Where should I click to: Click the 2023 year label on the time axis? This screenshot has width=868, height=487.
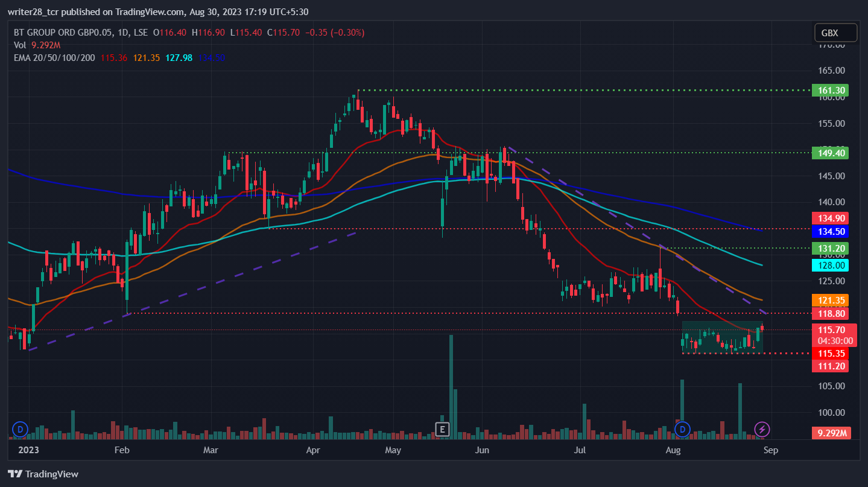[28, 450]
